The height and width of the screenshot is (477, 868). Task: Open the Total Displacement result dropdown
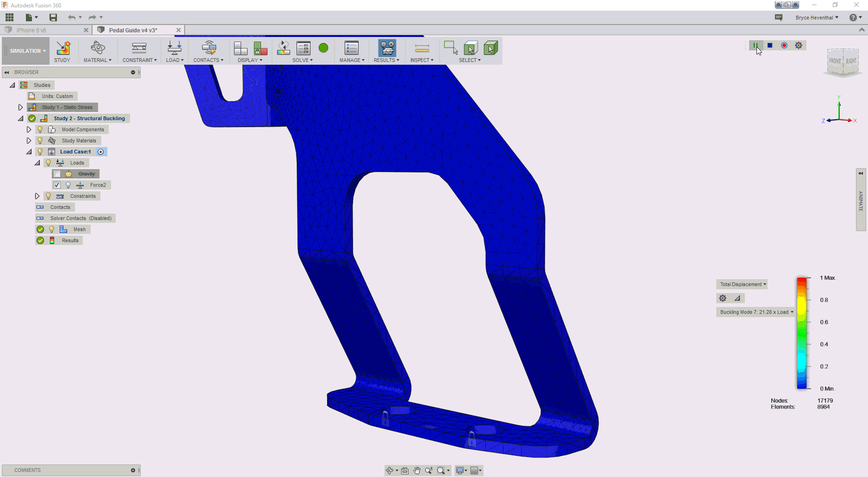[742, 284]
